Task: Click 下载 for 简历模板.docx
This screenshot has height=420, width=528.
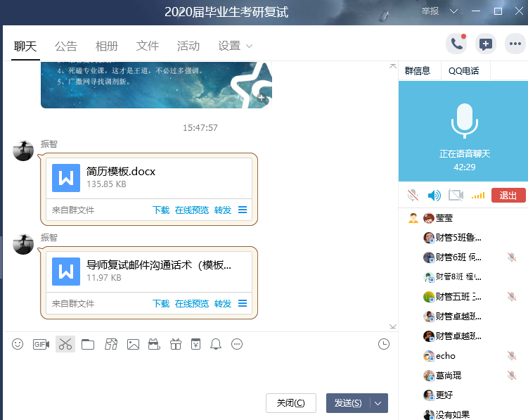Action: tap(161, 210)
